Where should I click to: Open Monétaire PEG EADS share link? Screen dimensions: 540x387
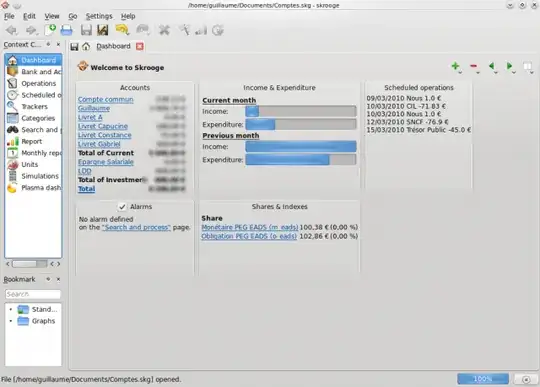click(250, 227)
